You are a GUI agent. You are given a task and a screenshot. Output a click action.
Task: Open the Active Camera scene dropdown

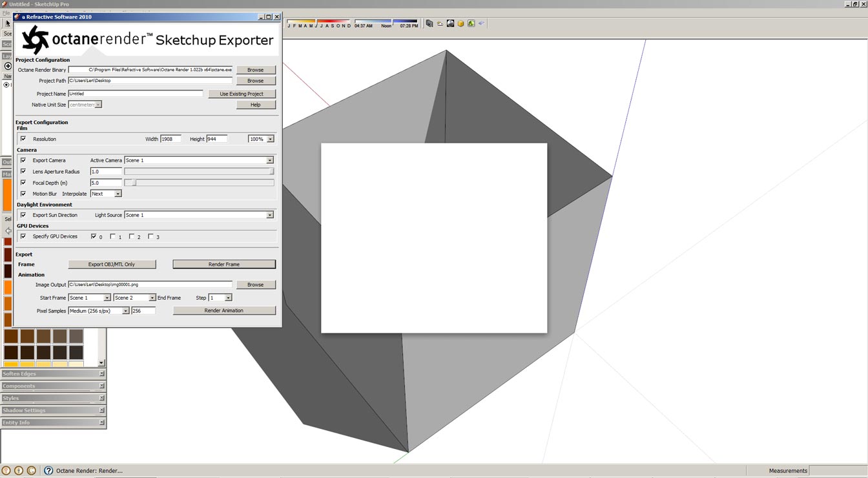click(x=270, y=160)
